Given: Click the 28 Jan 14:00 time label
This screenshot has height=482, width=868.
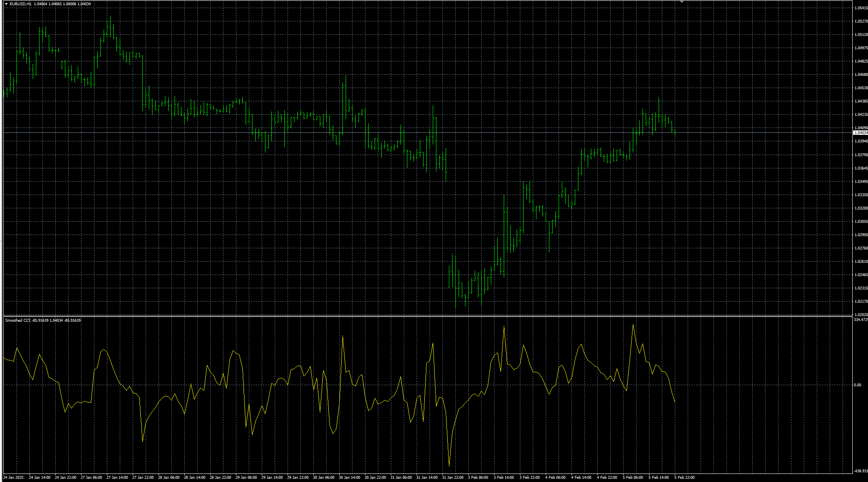Looking at the screenshot, I should point(195,478).
